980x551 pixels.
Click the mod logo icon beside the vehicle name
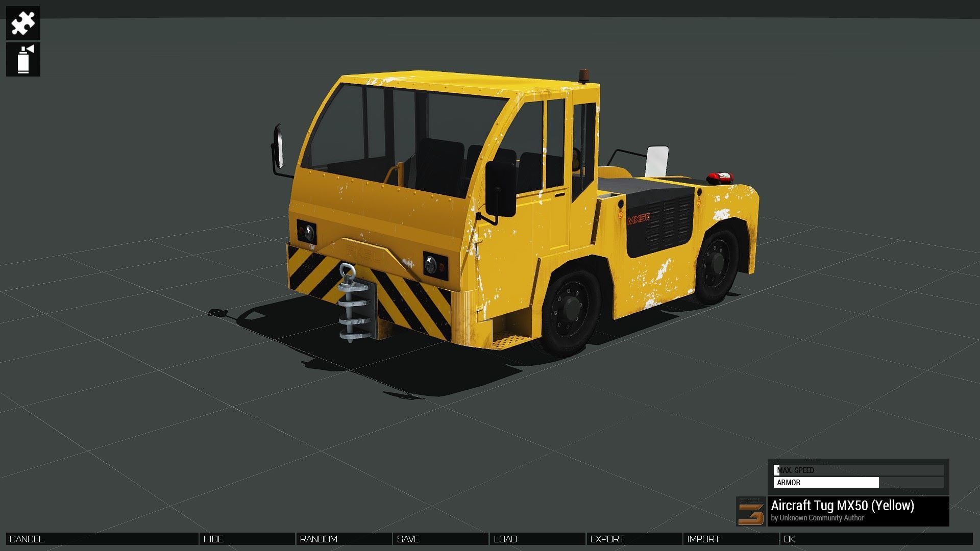(751, 511)
